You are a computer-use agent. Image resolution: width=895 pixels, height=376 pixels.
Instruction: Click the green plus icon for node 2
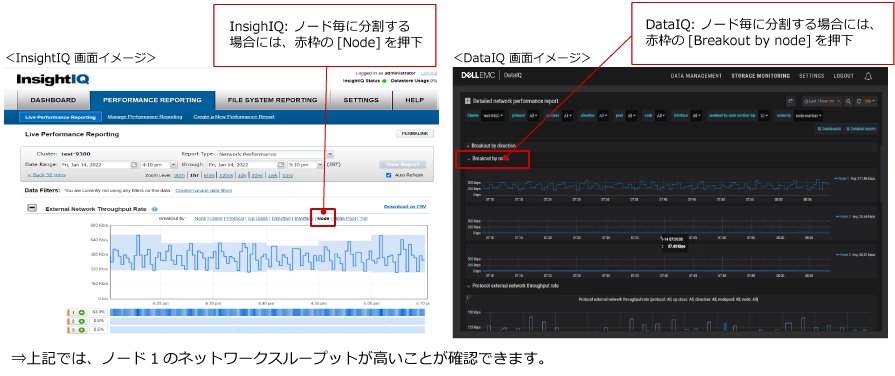point(82,321)
